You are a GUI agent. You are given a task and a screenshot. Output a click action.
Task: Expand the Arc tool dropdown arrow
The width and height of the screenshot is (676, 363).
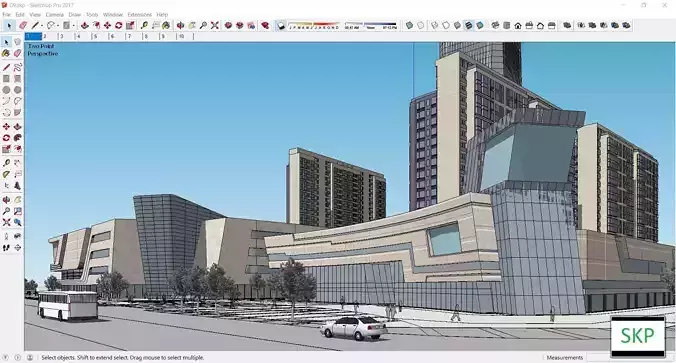coord(58,26)
